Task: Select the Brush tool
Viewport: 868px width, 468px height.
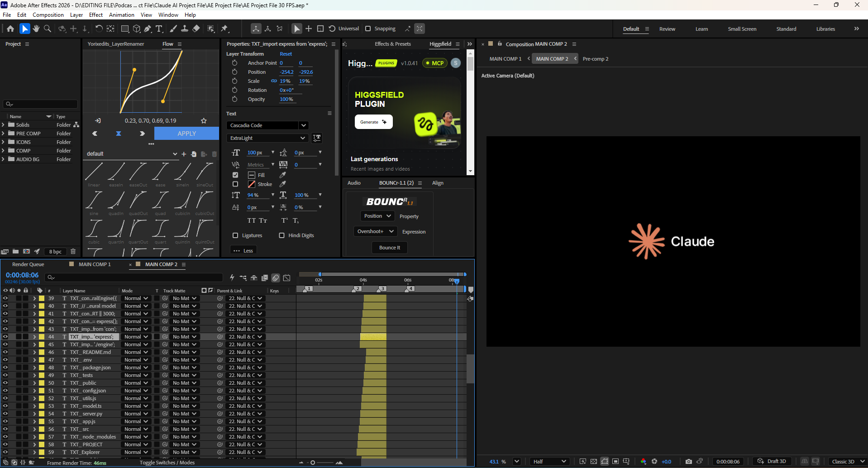Action: click(x=173, y=29)
